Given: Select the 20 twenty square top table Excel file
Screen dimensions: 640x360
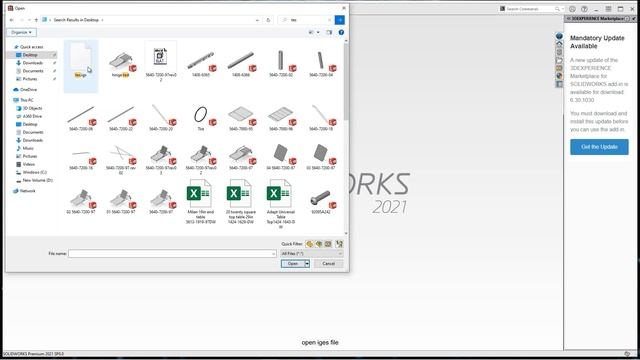Looking at the screenshot, I should 241,202.
